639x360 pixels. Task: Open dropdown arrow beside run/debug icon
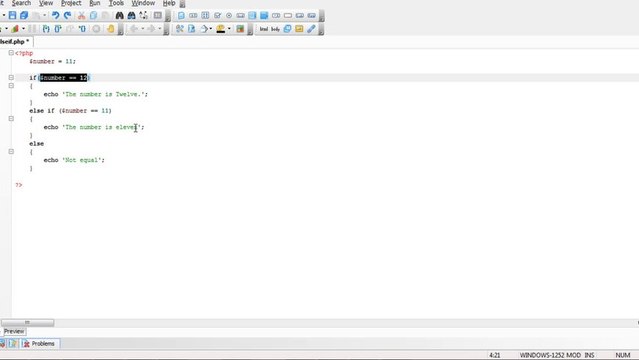23,29
